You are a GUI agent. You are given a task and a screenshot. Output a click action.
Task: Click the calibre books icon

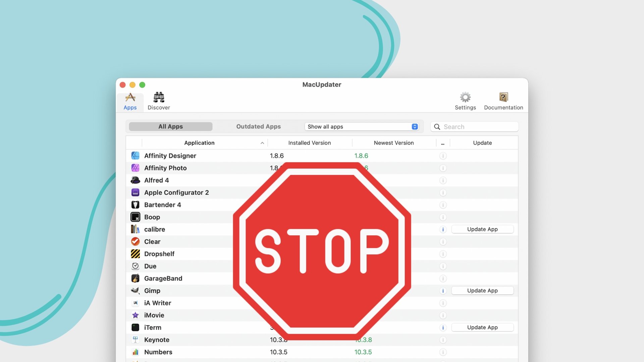click(x=135, y=229)
